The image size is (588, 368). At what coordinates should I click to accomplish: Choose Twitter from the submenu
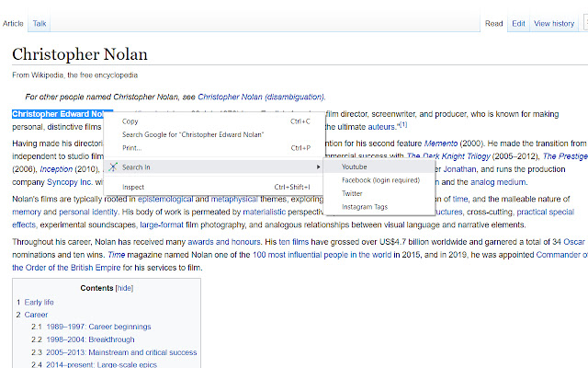tap(353, 194)
